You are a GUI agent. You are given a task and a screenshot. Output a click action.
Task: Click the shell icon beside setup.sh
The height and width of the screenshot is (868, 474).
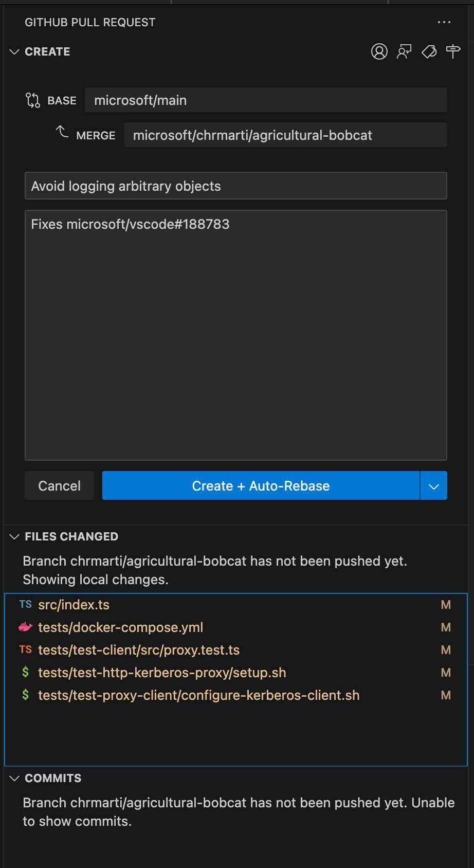[x=25, y=672]
